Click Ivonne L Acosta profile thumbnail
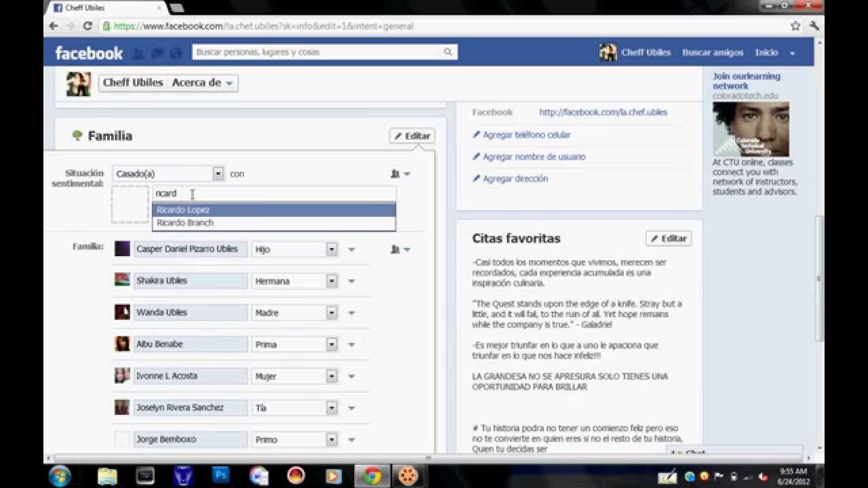The width and height of the screenshot is (868, 488). (122, 375)
